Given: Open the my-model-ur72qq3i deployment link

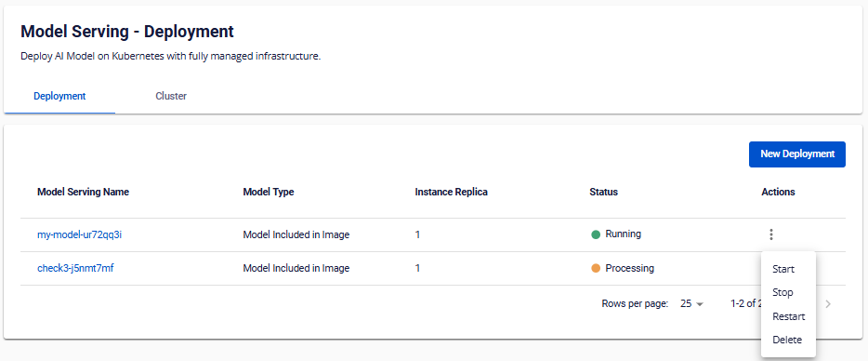Looking at the screenshot, I should (x=80, y=234).
